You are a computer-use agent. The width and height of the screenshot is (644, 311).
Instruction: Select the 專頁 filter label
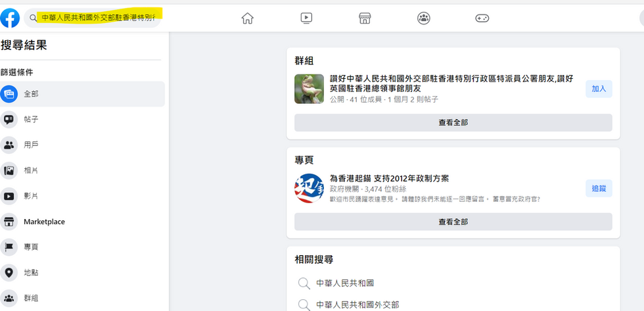pyautogui.click(x=31, y=247)
